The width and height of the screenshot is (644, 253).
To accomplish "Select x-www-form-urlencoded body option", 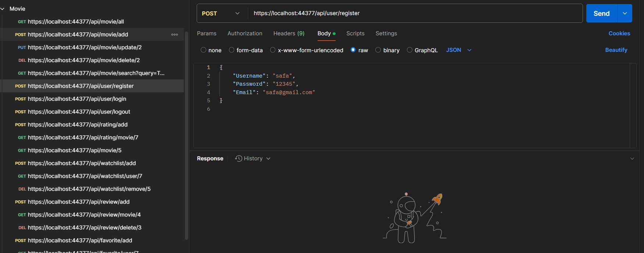I will click(273, 50).
